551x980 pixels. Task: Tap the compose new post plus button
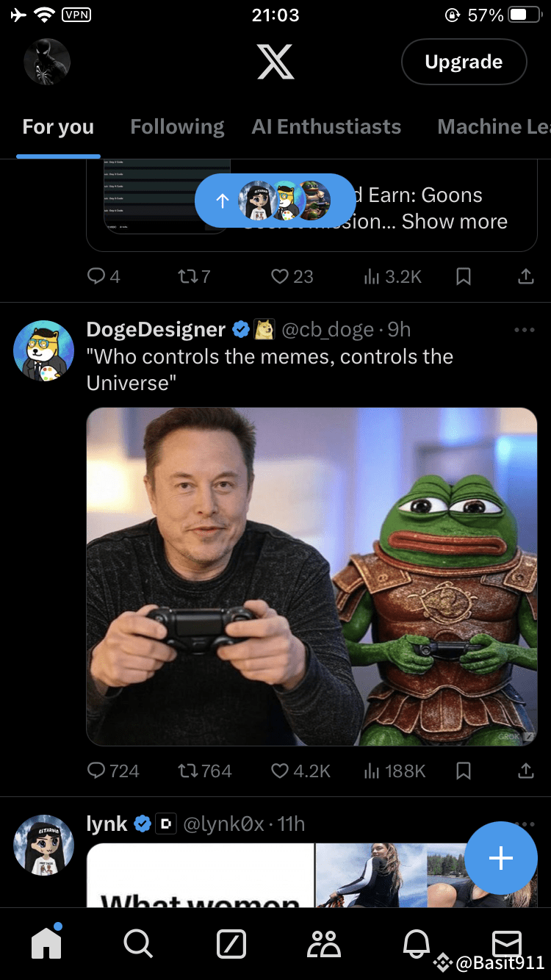click(x=501, y=857)
